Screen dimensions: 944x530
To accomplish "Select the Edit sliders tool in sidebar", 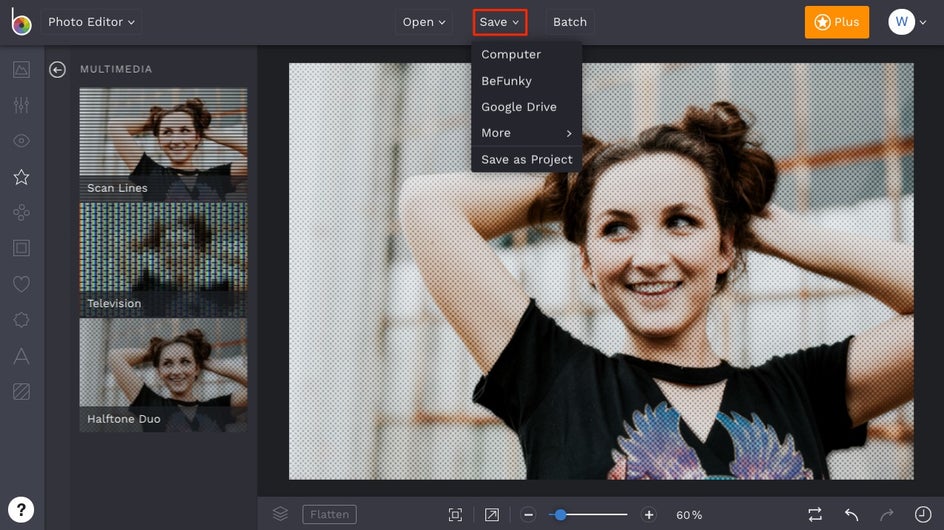I will coord(21,105).
